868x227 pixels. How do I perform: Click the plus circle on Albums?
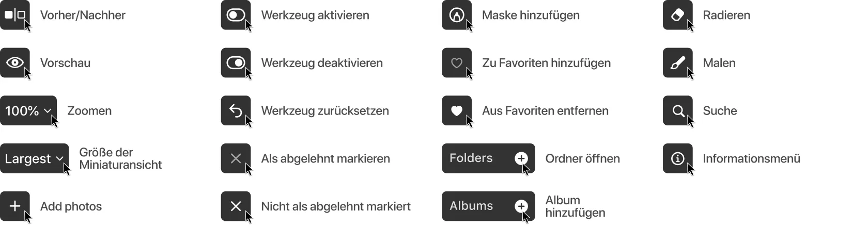[x=521, y=206]
